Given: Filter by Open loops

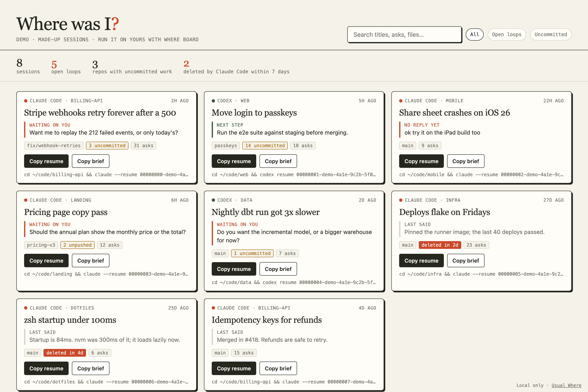Looking at the screenshot, I should [x=507, y=35].
